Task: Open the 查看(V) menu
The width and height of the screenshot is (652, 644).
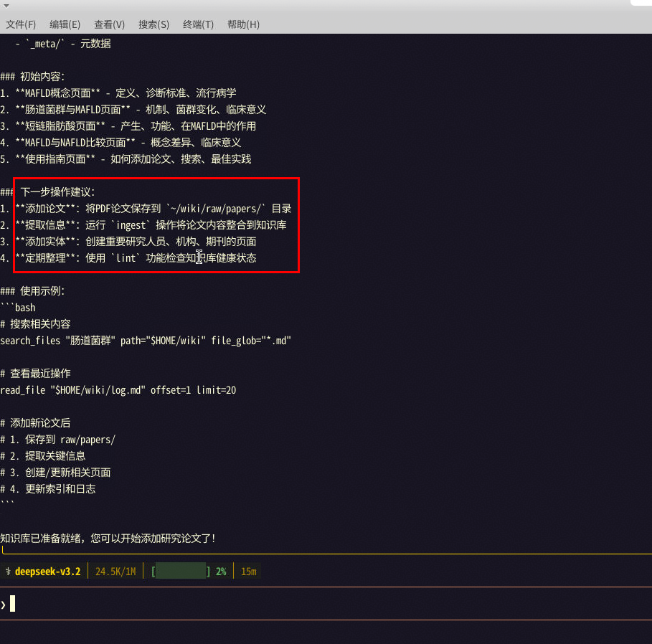Action: pos(109,24)
